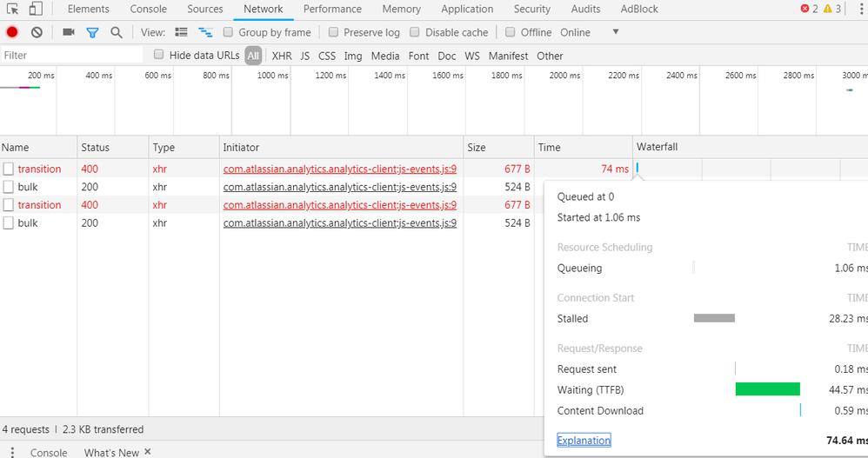Stop recording the network log
This screenshot has height=458, width=868.
12,33
